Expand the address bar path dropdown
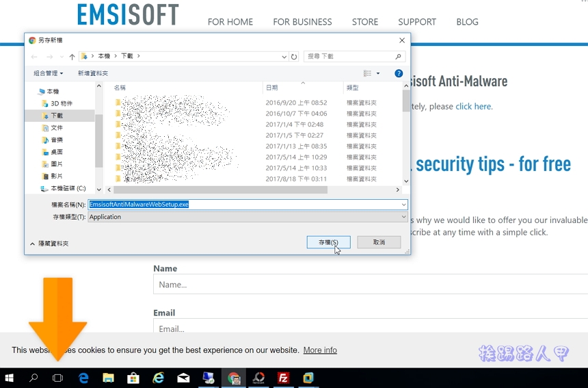 [284, 57]
